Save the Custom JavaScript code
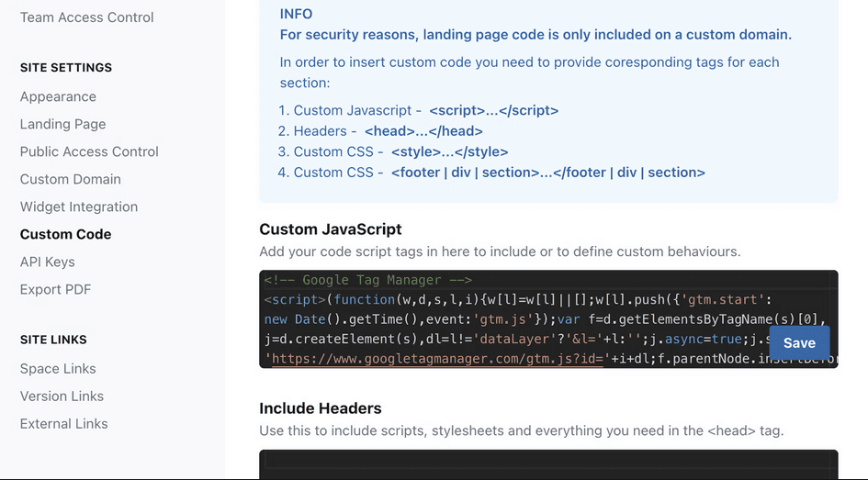868x480 pixels. pyautogui.click(x=798, y=342)
